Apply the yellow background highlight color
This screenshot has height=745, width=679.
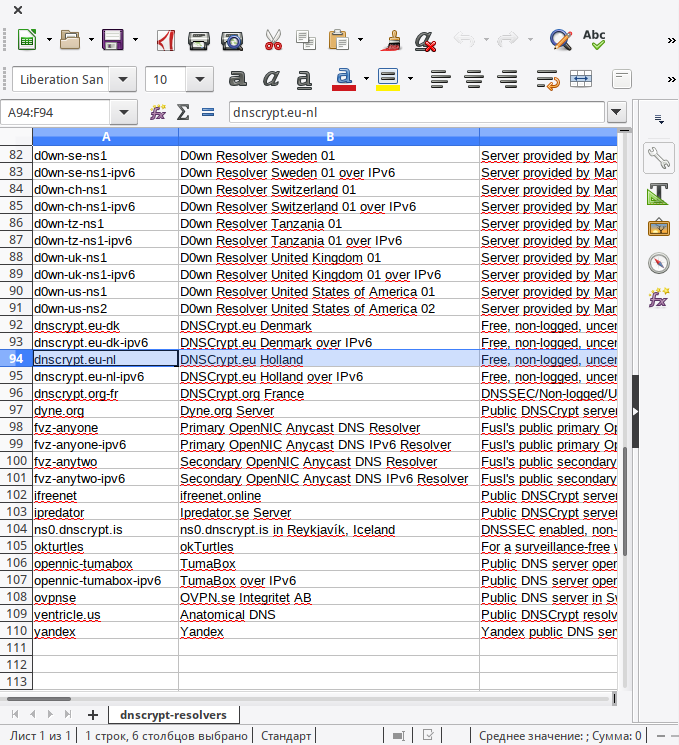pyautogui.click(x=388, y=79)
